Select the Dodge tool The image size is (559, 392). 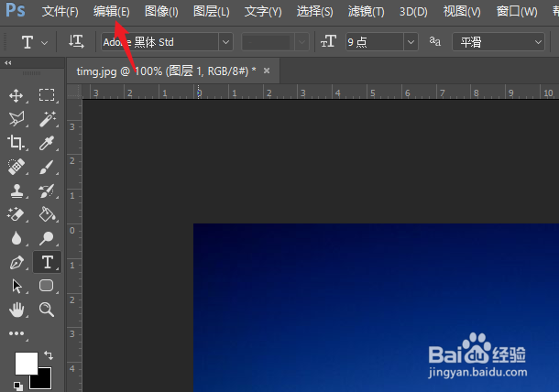47,238
